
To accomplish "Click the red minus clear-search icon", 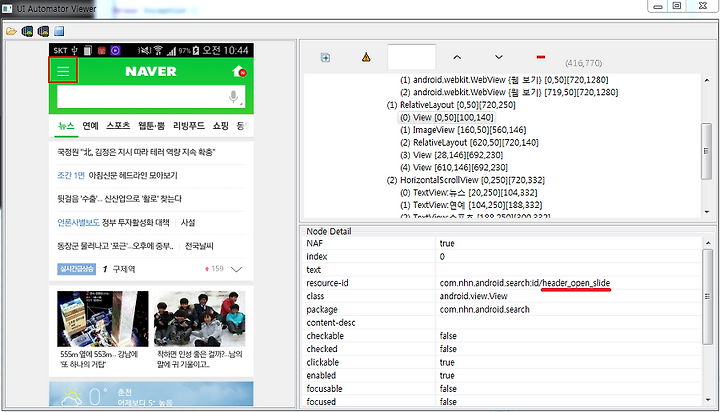I will pos(541,57).
